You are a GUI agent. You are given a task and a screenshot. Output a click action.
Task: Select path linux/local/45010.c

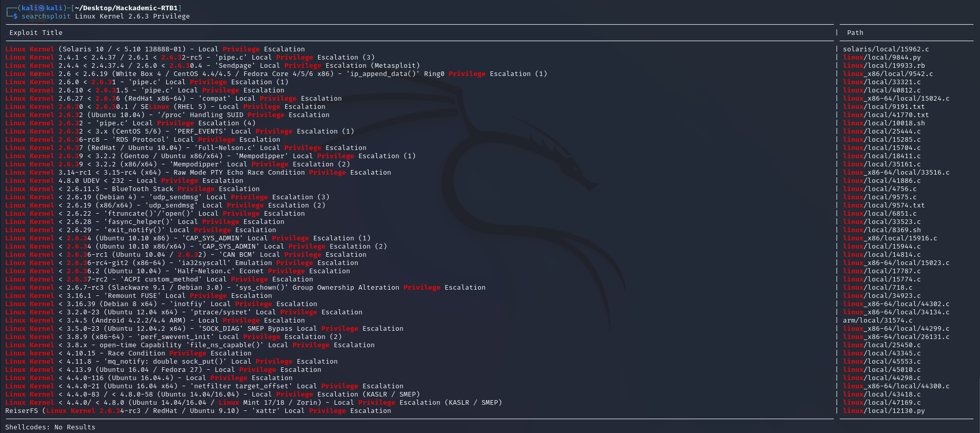click(x=882, y=370)
